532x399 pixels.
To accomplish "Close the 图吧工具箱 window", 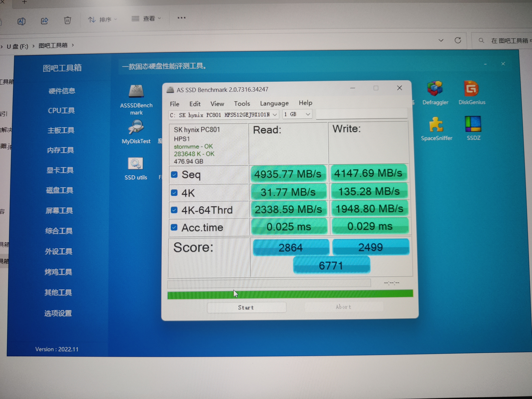I will [503, 64].
